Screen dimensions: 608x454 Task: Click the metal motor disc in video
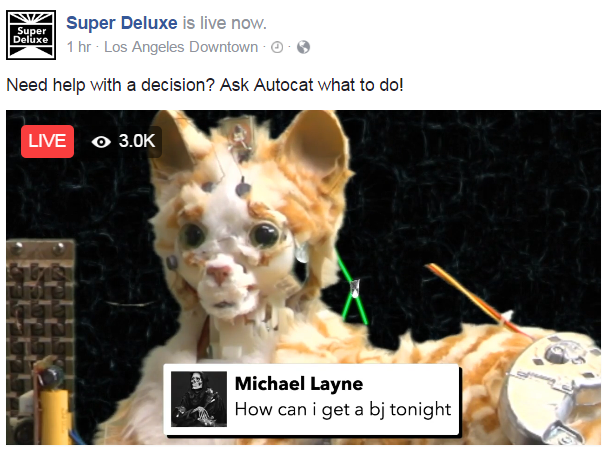(x=551, y=389)
